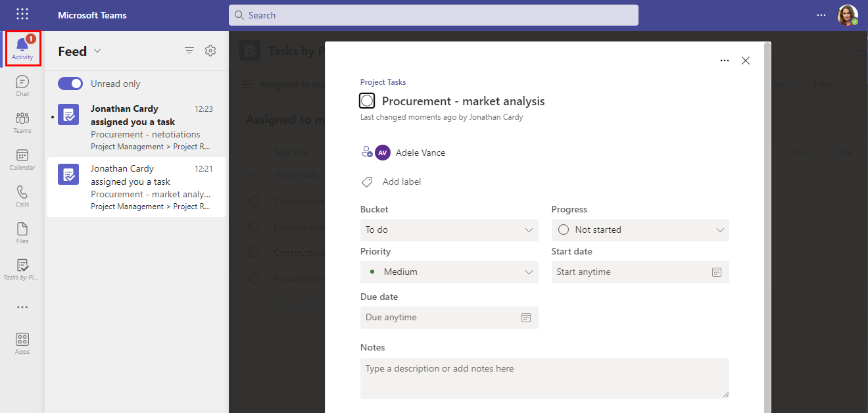The image size is (868, 413).
Task: Open the Procurement - netotiations notification
Action: pyautogui.click(x=137, y=128)
